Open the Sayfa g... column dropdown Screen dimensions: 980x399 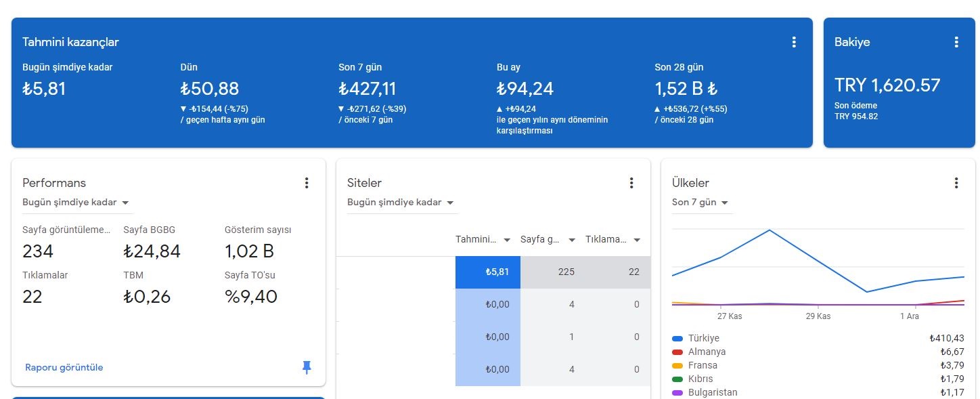click(572, 240)
